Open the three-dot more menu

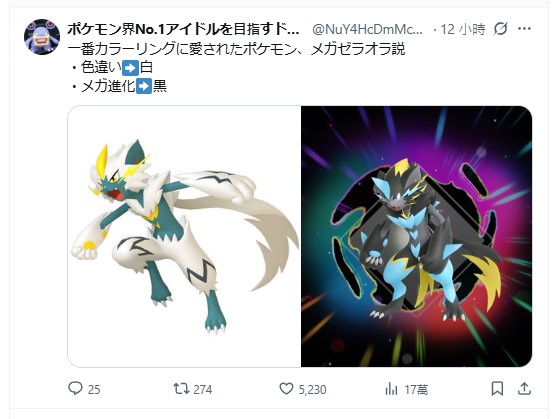[524, 29]
